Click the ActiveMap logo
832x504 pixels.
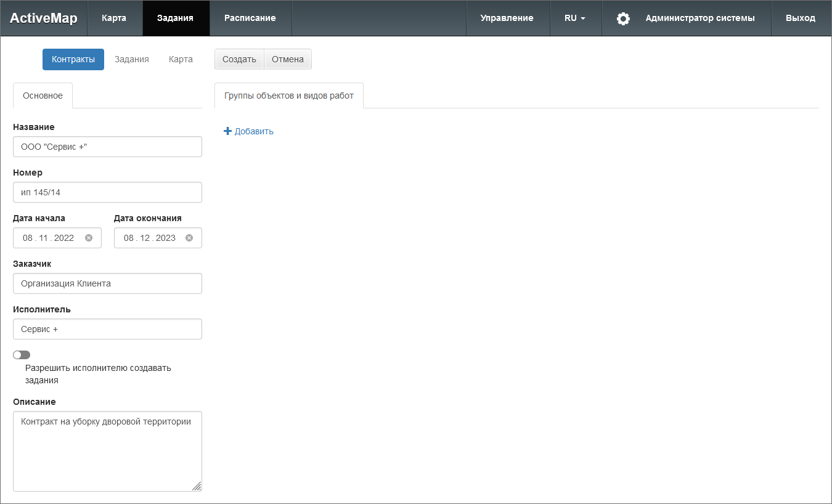pos(44,18)
